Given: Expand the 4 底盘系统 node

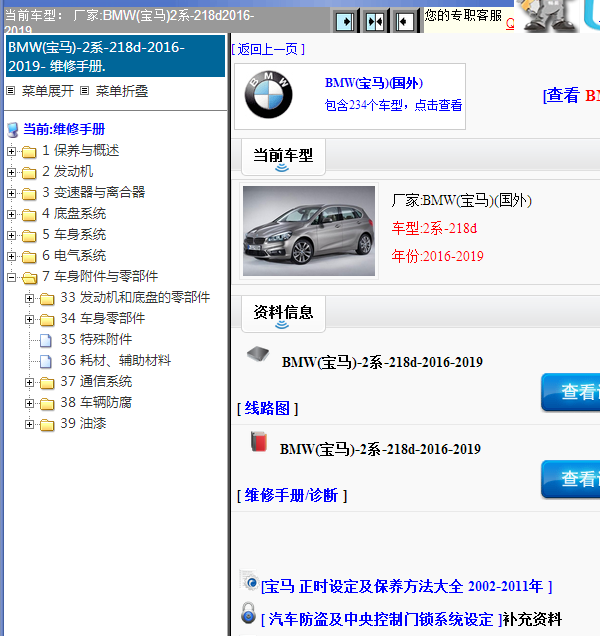Looking at the screenshot, I should click(x=11, y=214).
